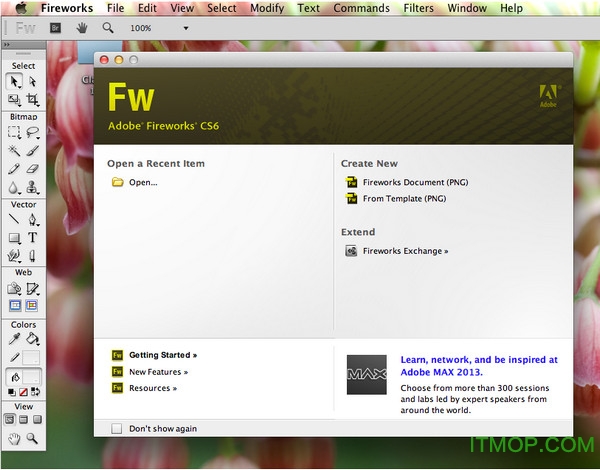This screenshot has width=600, height=470.
Task: Open the Apple menu
Action: (x=21, y=8)
